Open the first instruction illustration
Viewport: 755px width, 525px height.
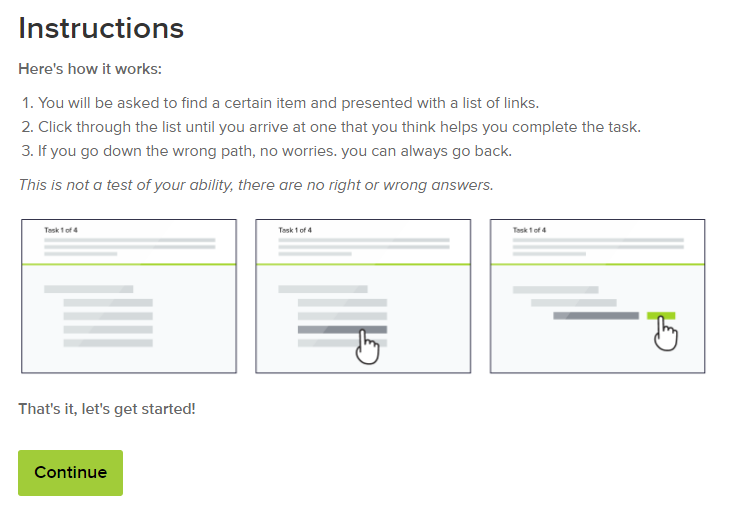pos(129,296)
